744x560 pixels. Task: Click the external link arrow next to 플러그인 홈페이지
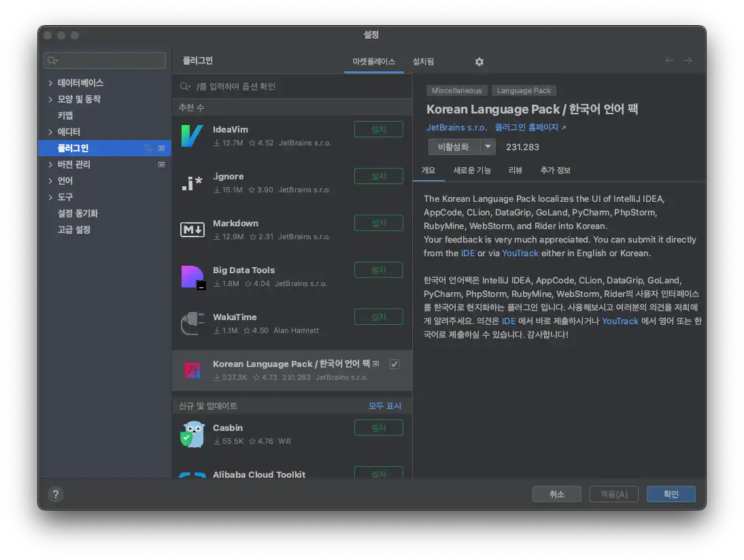564,128
